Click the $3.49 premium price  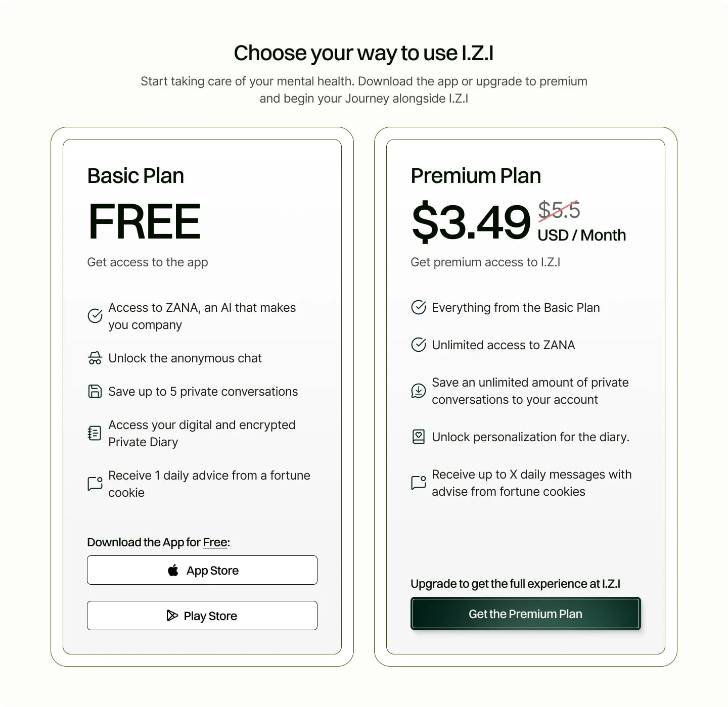tap(471, 222)
